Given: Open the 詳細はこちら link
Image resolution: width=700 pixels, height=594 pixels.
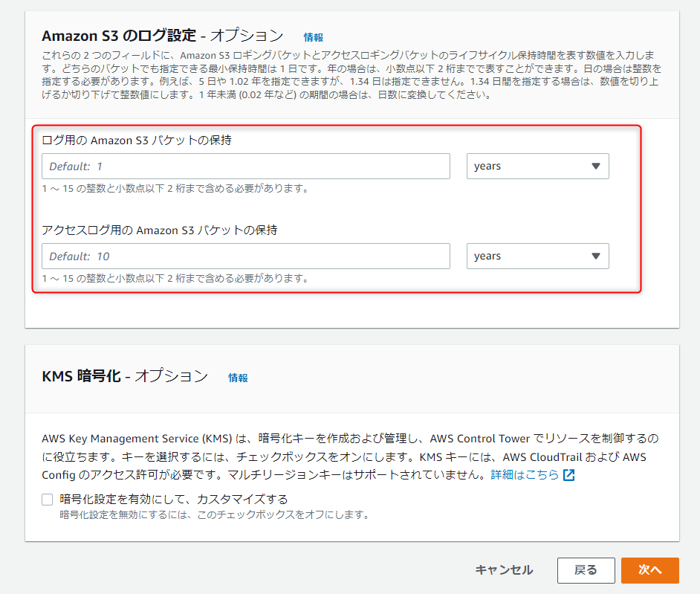Looking at the screenshot, I should click(x=525, y=474).
